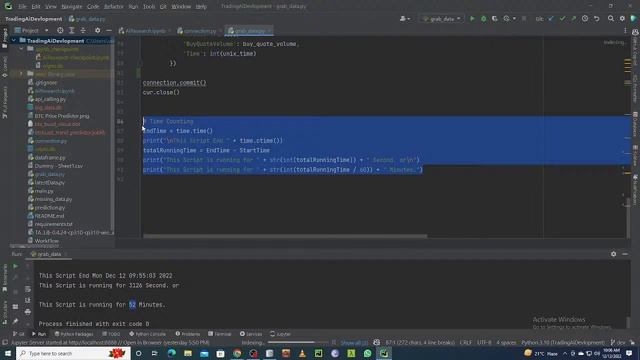Open the Refactor menu

[113, 7]
